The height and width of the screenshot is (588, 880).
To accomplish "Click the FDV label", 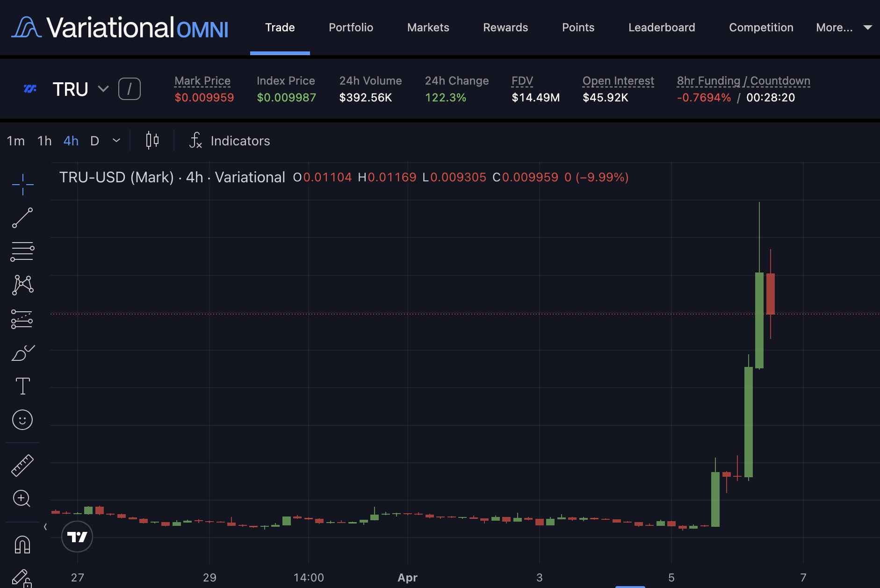I will (522, 81).
